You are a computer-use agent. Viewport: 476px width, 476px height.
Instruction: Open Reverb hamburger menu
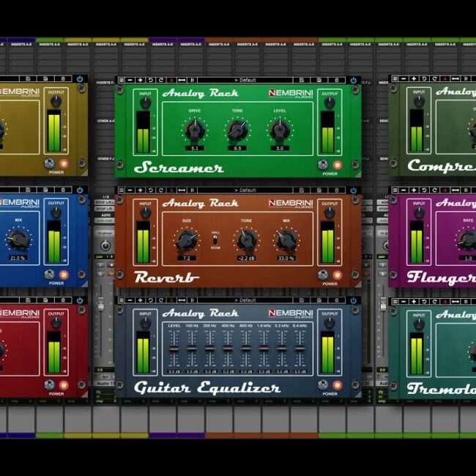121,190
